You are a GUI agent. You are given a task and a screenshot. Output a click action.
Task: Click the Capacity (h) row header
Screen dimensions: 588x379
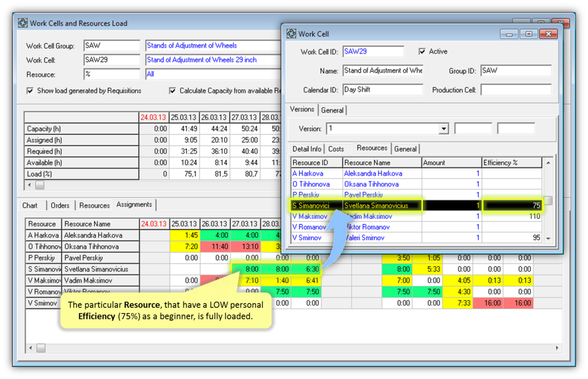(82, 129)
